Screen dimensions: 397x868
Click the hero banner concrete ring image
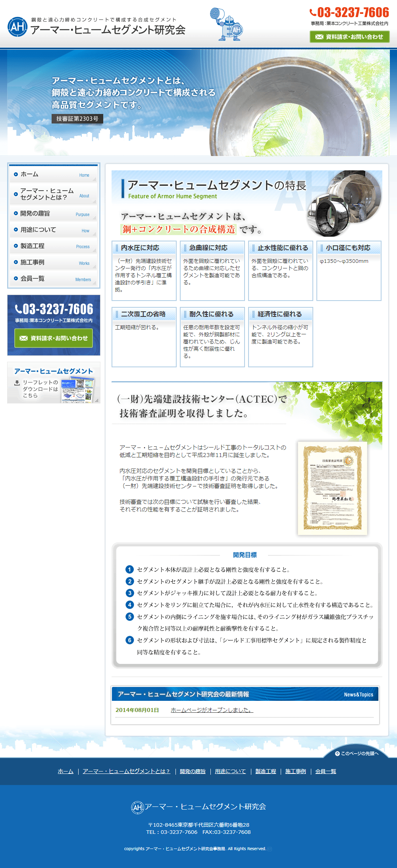click(290, 107)
